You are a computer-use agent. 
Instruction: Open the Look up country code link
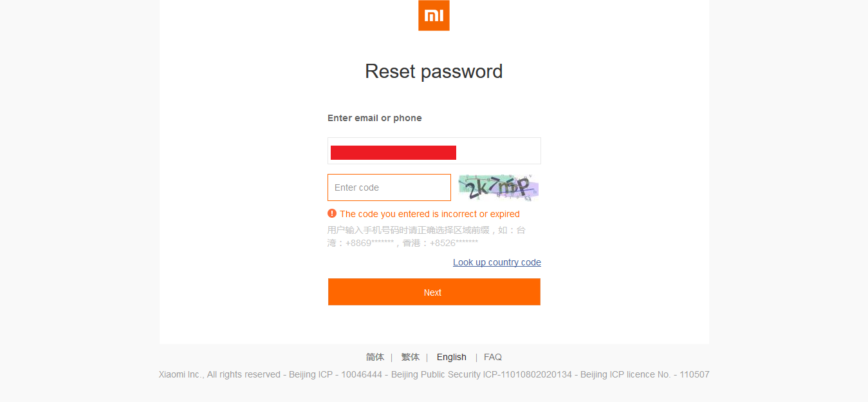coord(497,262)
